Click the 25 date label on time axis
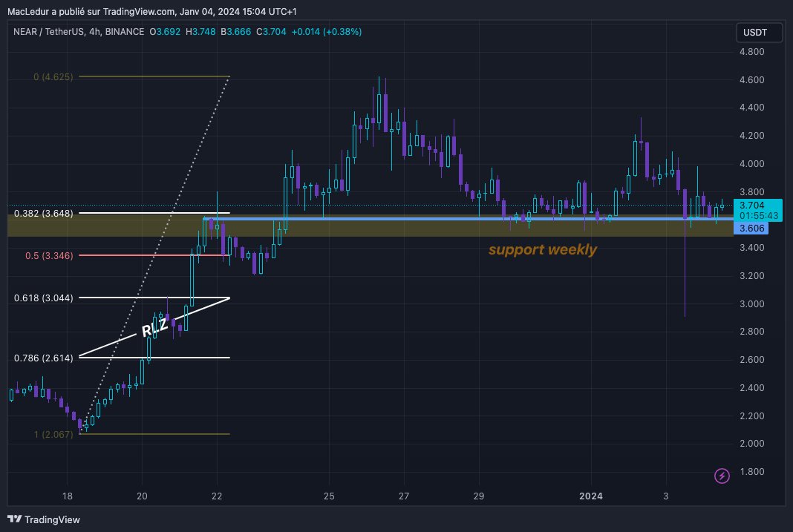This screenshot has height=532, width=793. coord(329,496)
